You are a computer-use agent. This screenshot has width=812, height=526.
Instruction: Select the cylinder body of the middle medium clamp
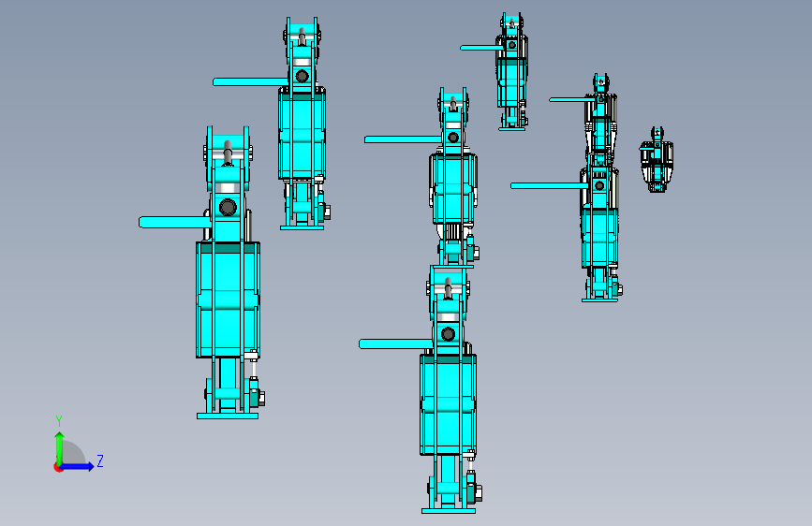tap(453, 188)
